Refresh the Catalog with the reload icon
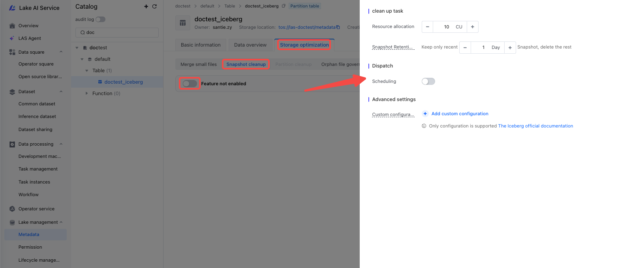Image resolution: width=644 pixels, height=268 pixels. (154, 6)
